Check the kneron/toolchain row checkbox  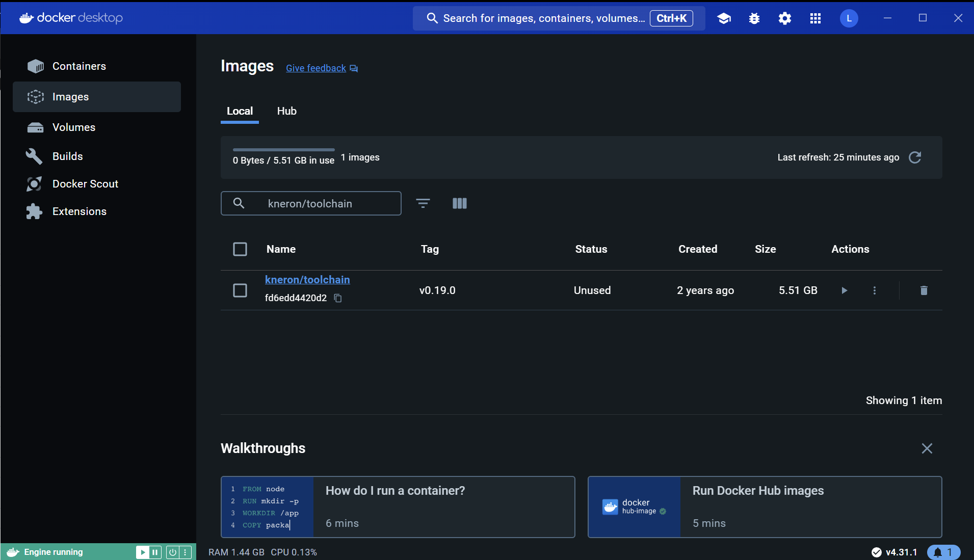click(x=240, y=290)
